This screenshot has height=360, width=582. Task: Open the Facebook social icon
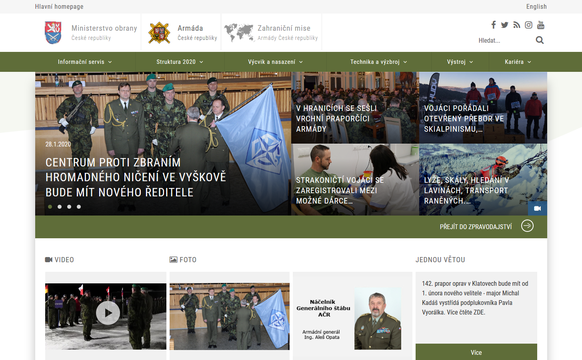click(x=493, y=25)
